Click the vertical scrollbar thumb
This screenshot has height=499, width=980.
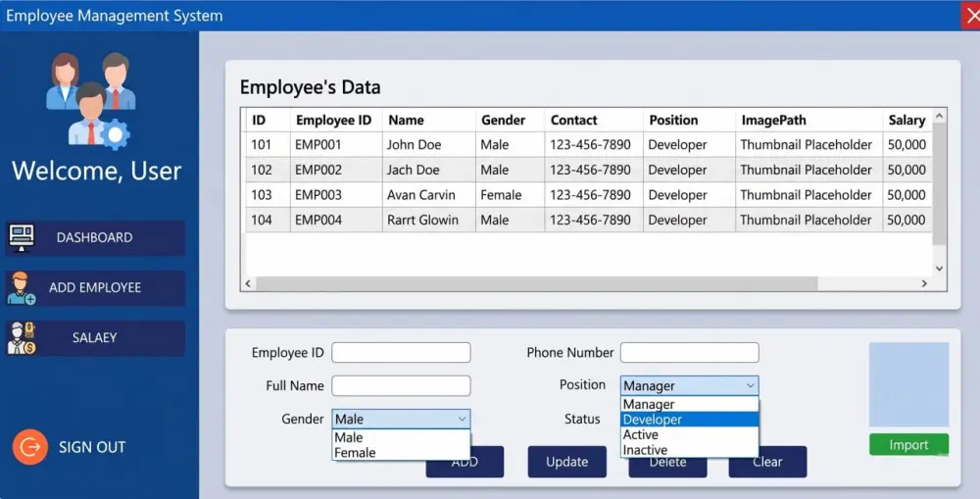939,184
